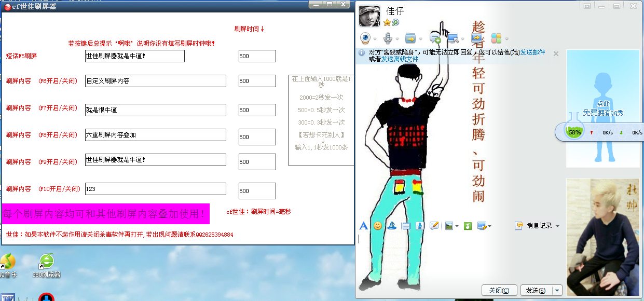Send a window shake to the contact
644x301 pixels.
click(406, 226)
